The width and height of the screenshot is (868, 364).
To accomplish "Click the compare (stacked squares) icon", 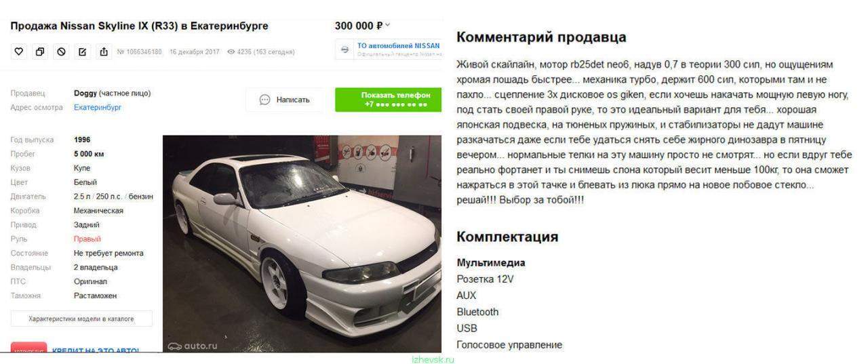I will (x=40, y=52).
